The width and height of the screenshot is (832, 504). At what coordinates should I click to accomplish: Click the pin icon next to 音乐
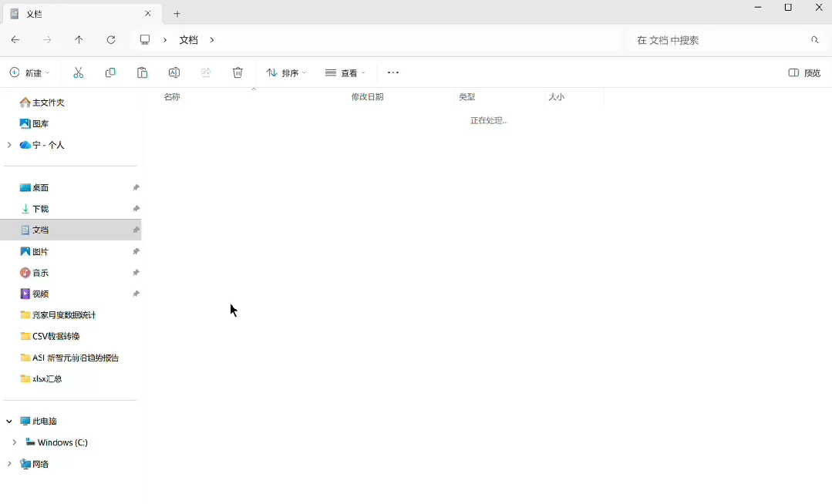click(x=136, y=273)
